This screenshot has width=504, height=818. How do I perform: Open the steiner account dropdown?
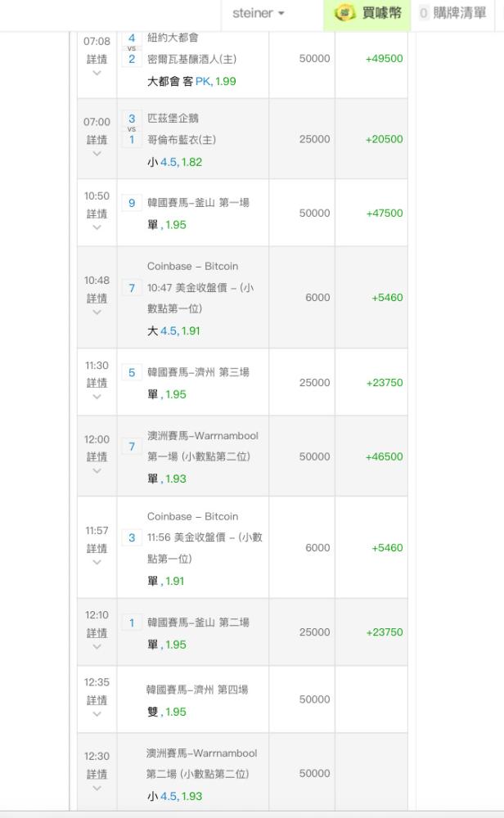click(x=258, y=13)
